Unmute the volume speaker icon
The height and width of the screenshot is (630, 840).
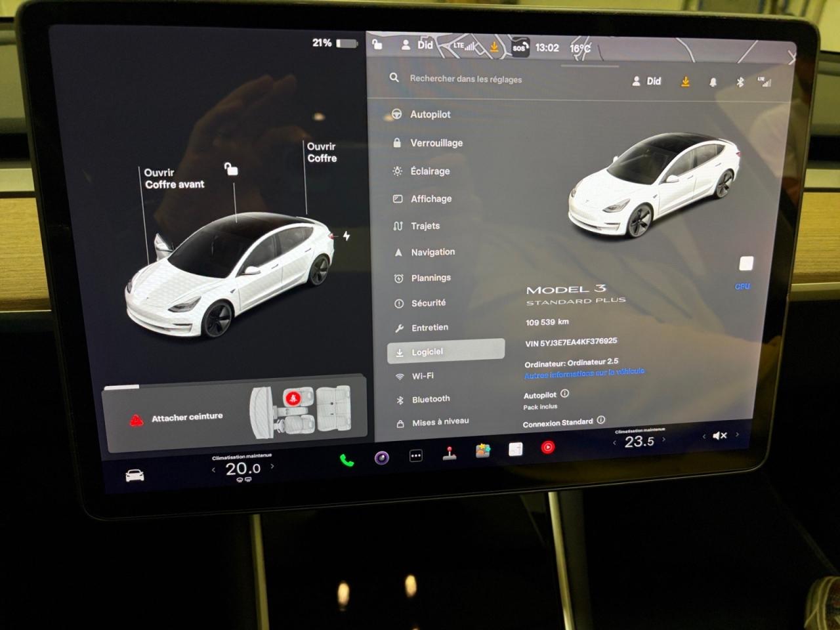click(x=720, y=435)
